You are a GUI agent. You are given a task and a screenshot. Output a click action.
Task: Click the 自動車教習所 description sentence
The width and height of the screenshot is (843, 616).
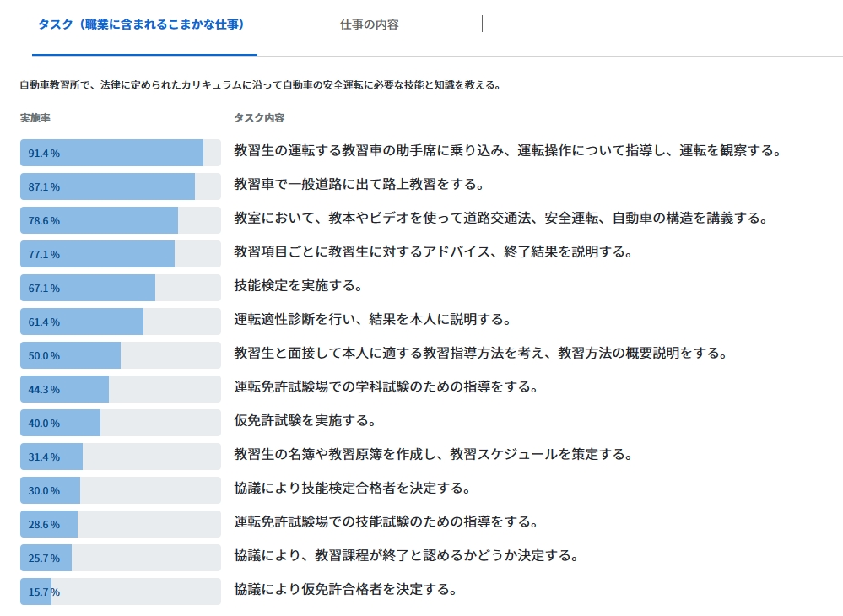pos(261,85)
